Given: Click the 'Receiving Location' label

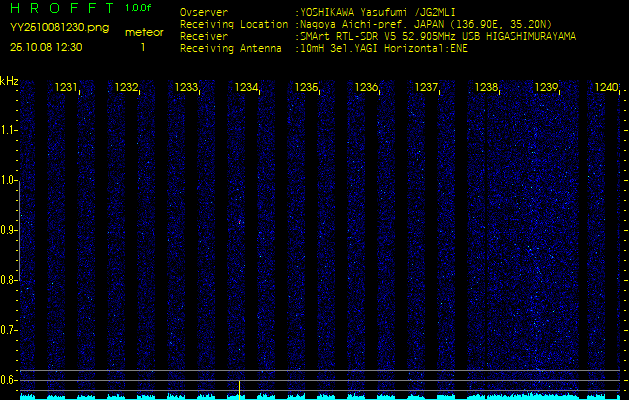Looking at the screenshot, I should point(234,24).
